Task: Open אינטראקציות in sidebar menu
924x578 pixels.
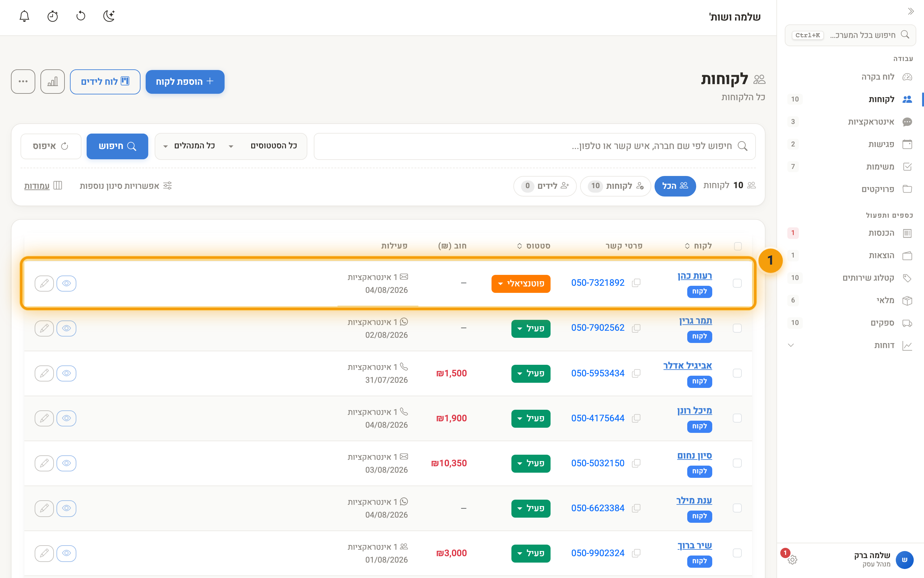Action: 850,122
